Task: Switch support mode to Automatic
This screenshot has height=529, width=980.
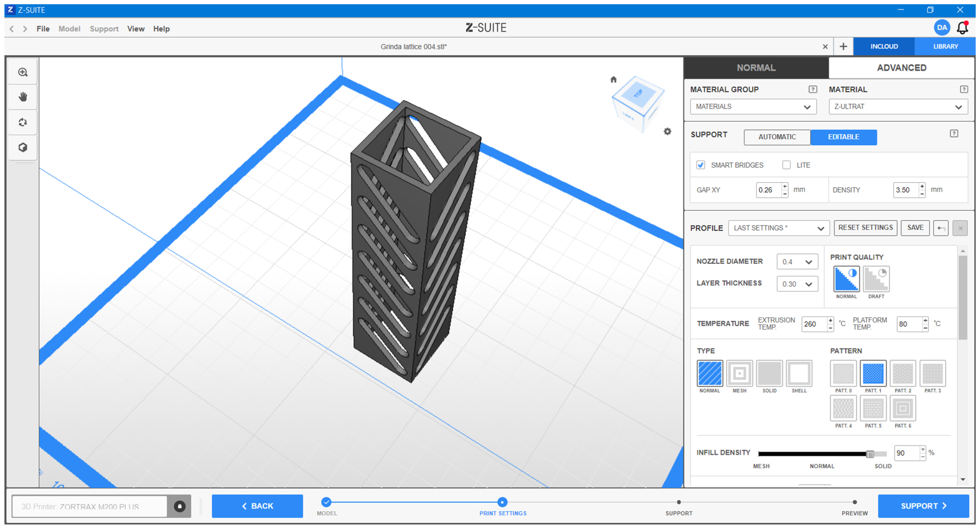Action: (x=777, y=137)
